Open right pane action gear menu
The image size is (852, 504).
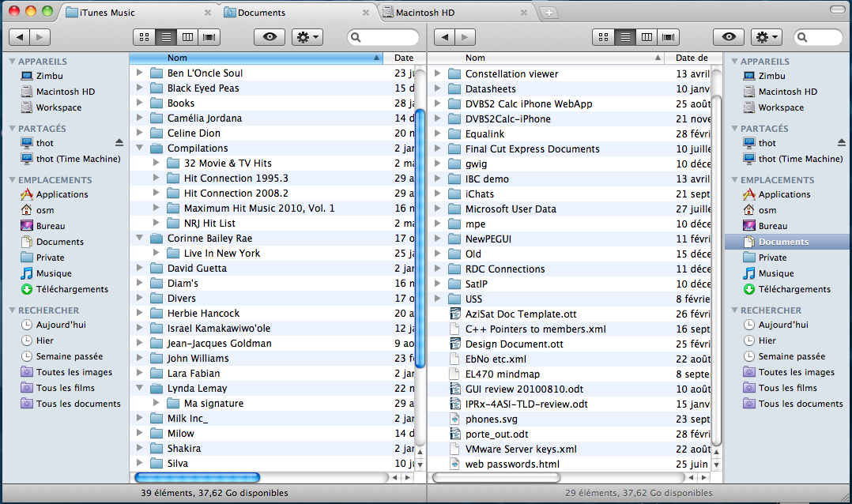coord(767,37)
